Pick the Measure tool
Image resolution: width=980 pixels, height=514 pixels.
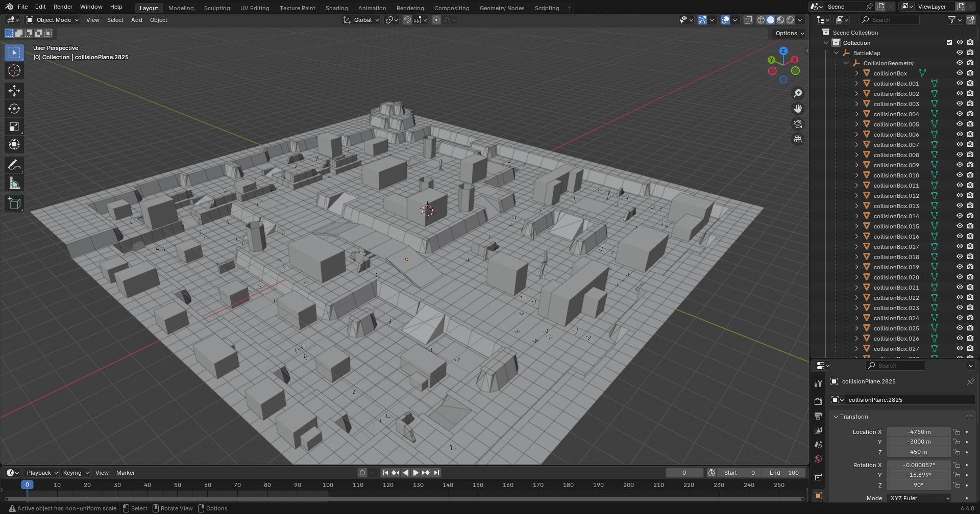click(14, 183)
